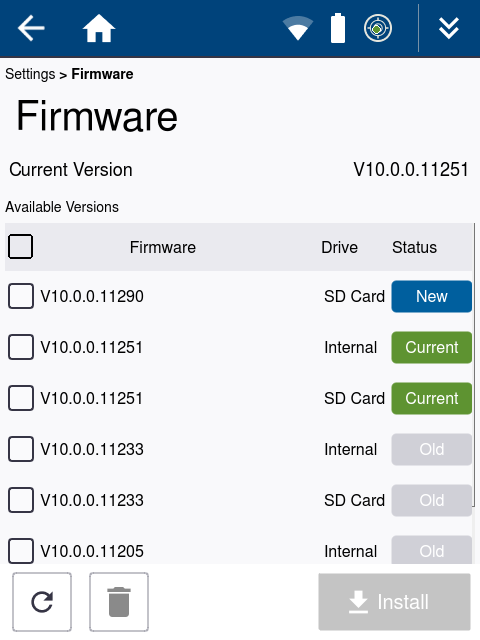Navigate to Settings in the breadcrumb
Viewport: 480px width, 640px height.
[x=30, y=74]
